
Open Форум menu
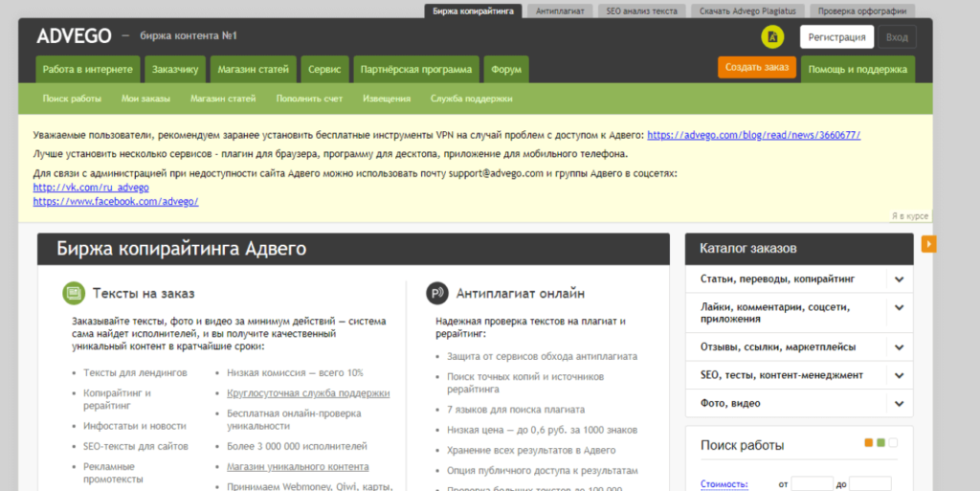point(506,69)
